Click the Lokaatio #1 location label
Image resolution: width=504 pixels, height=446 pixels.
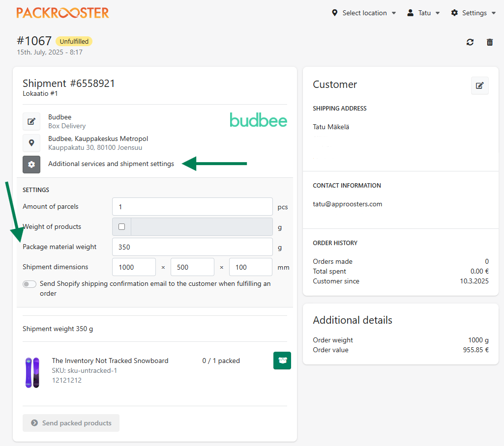point(40,93)
